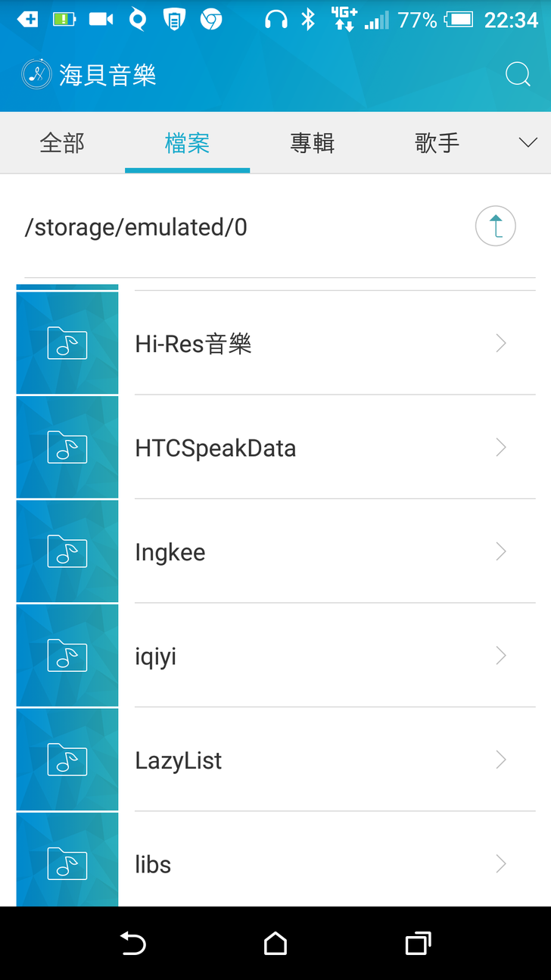The image size is (551, 980).
Task: Expand iqiyi folder using chevron arrow
Action: pyautogui.click(x=500, y=656)
